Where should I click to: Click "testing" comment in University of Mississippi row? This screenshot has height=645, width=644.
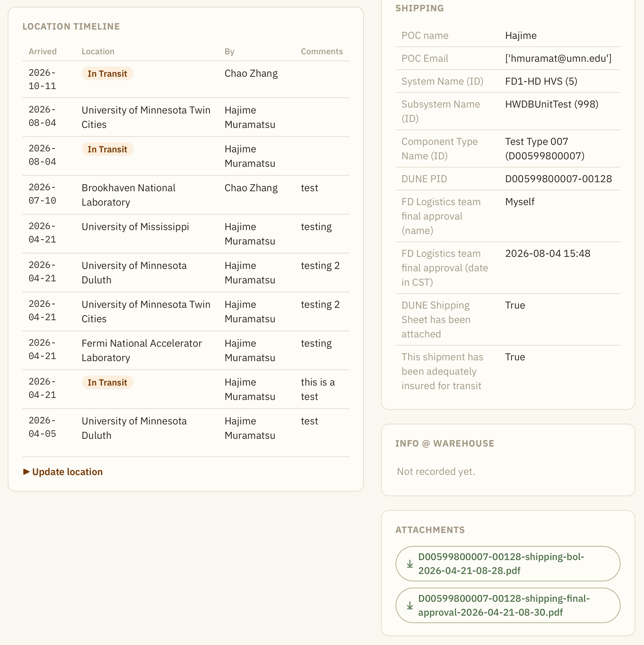(x=316, y=227)
